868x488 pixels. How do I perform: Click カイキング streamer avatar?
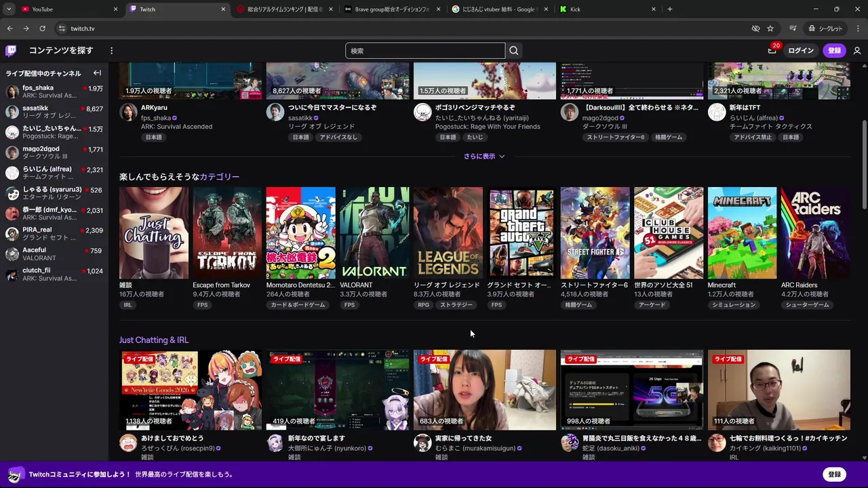point(717,443)
